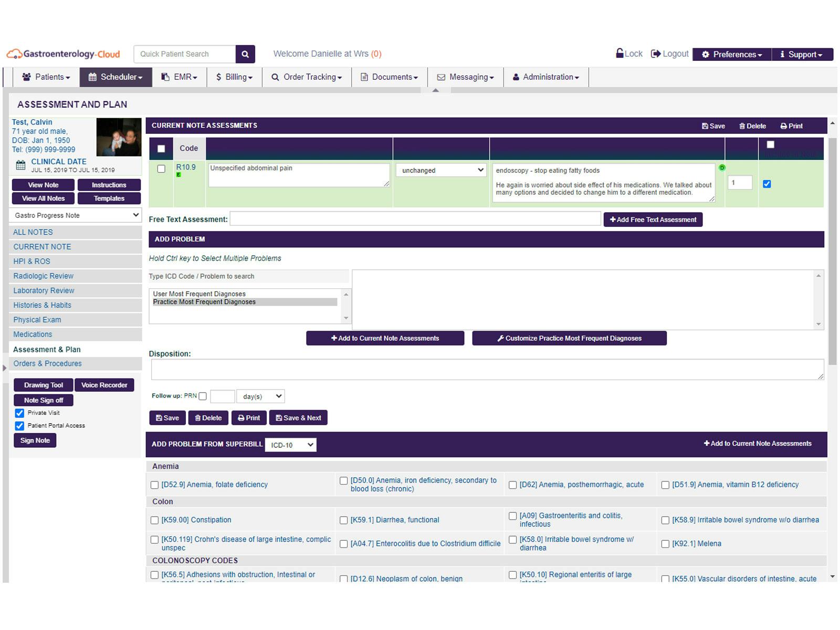Switch to Laboratory Review section
The height and width of the screenshot is (630, 840).
tap(43, 290)
